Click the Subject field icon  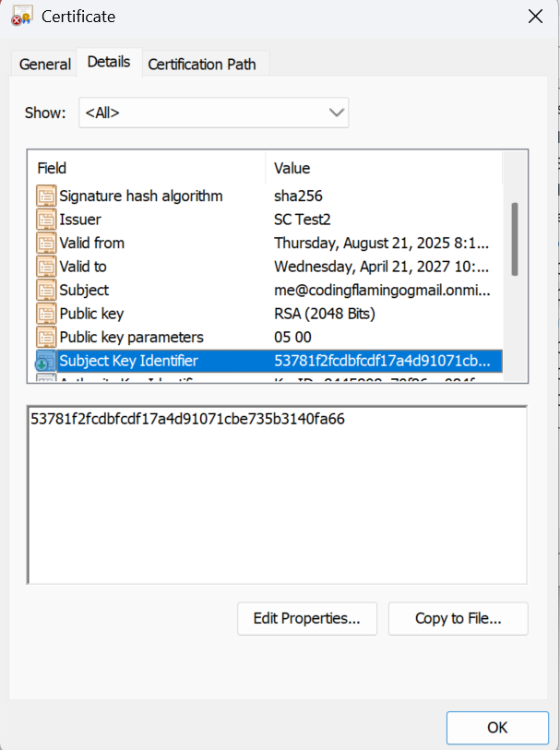click(45, 290)
